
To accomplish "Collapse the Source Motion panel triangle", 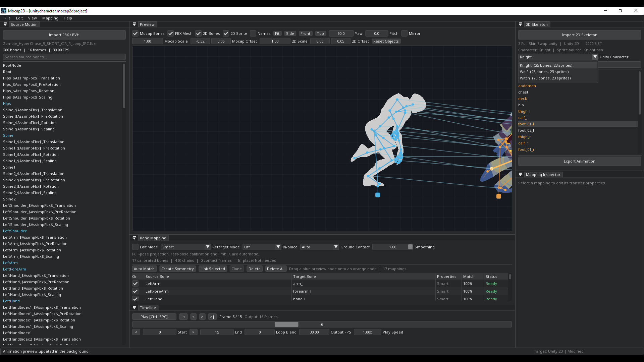I will (x=5, y=24).
